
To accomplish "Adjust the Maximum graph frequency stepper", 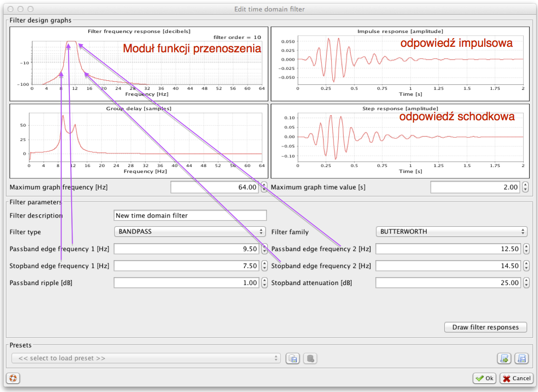I will point(264,187).
